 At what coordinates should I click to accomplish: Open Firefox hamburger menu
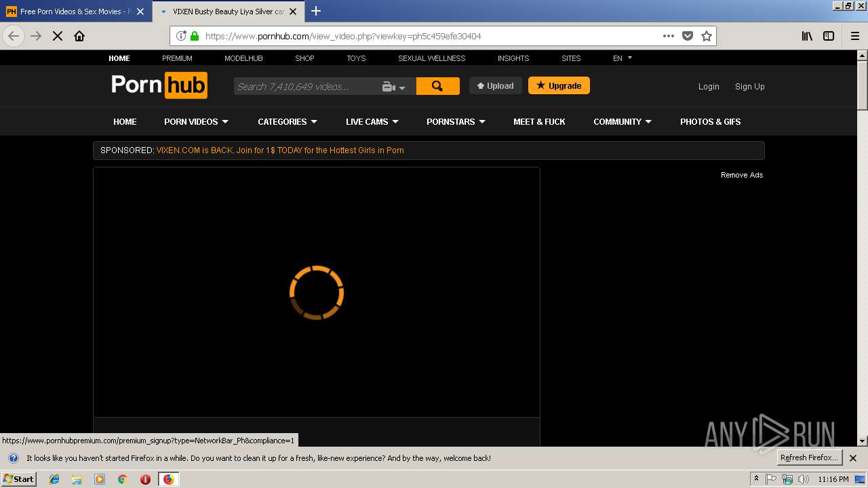(x=855, y=36)
